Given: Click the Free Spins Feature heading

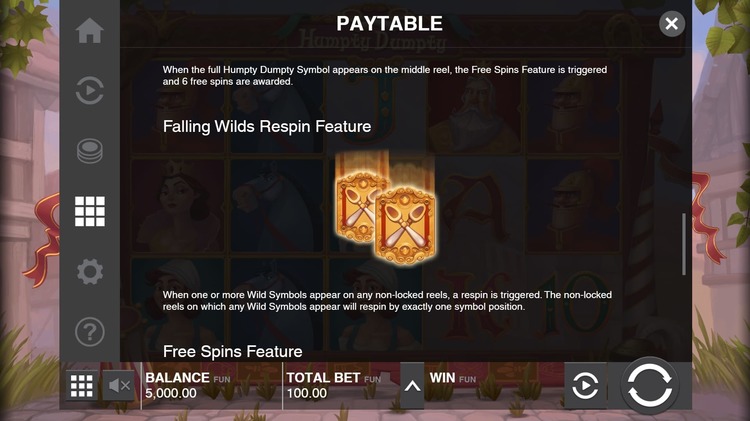Looking at the screenshot, I should point(232,352).
